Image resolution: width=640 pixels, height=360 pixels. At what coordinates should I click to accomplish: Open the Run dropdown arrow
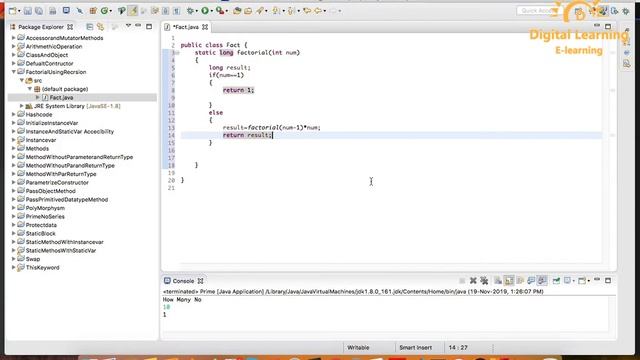tap(211, 11)
